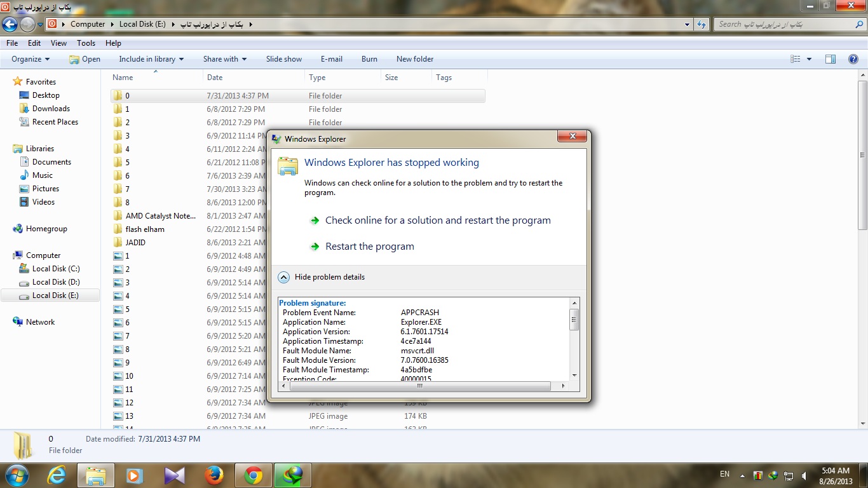Start Slide show from toolbar
868x488 pixels.
(x=284, y=59)
